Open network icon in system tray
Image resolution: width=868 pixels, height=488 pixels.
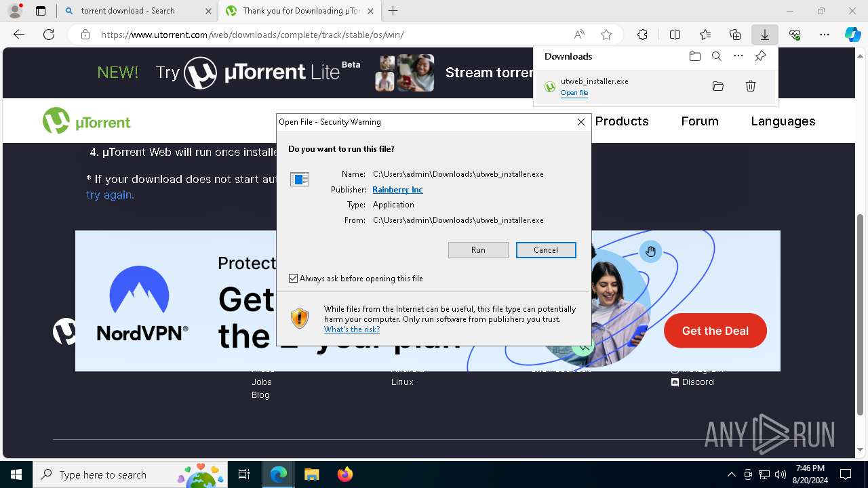(764, 474)
